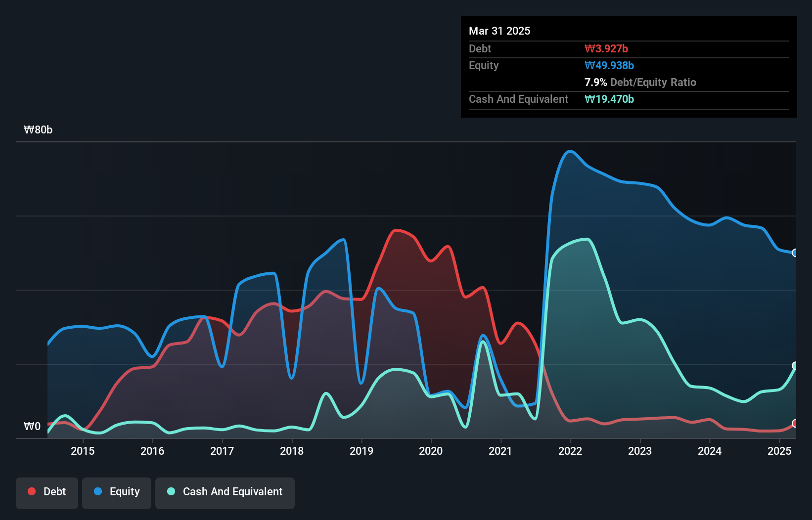Screen dimensions: 812x520
Task: Click the ₩0 y-axis label
Action: [x=32, y=427]
